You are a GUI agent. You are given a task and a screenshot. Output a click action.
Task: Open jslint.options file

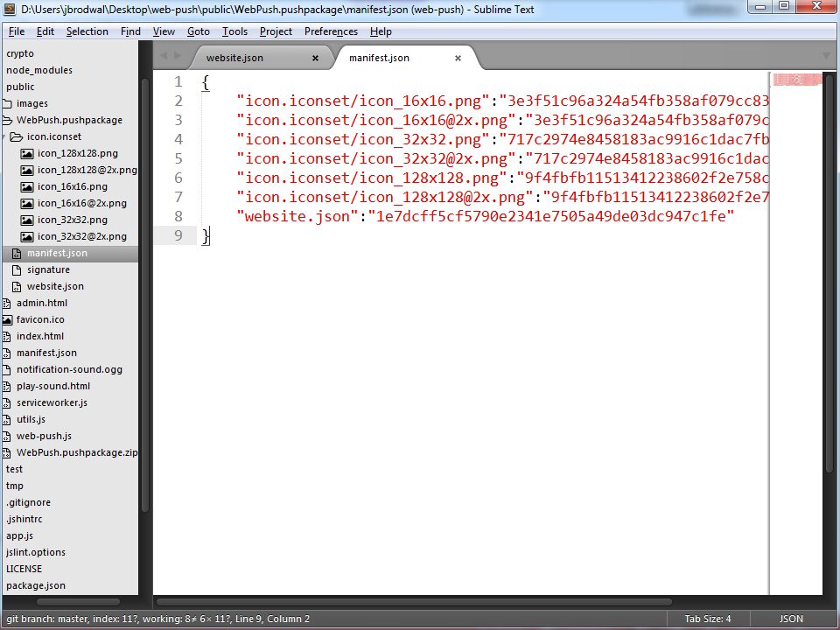[36, 552]
